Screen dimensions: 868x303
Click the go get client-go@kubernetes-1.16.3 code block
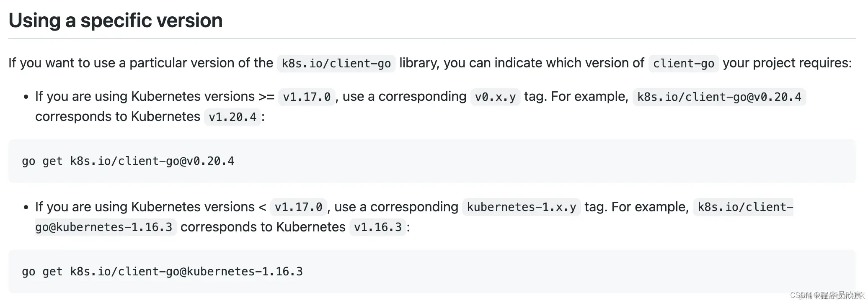click(432, 272)
